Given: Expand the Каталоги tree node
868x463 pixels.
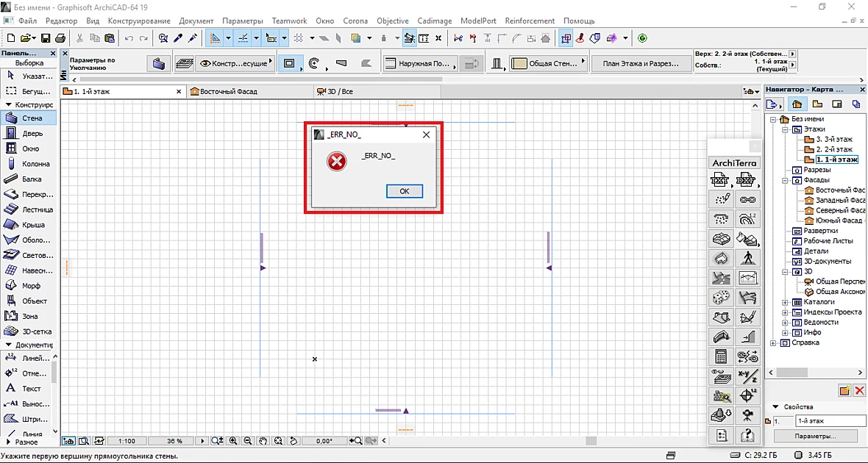Looking at the screenshot, I should (x=784, y=303).
